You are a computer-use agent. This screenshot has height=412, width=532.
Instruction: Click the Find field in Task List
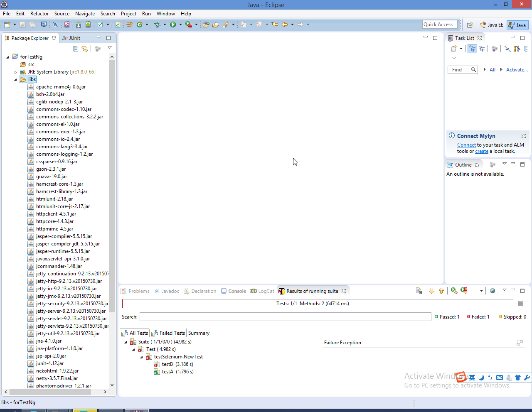[x=462, y=70]
